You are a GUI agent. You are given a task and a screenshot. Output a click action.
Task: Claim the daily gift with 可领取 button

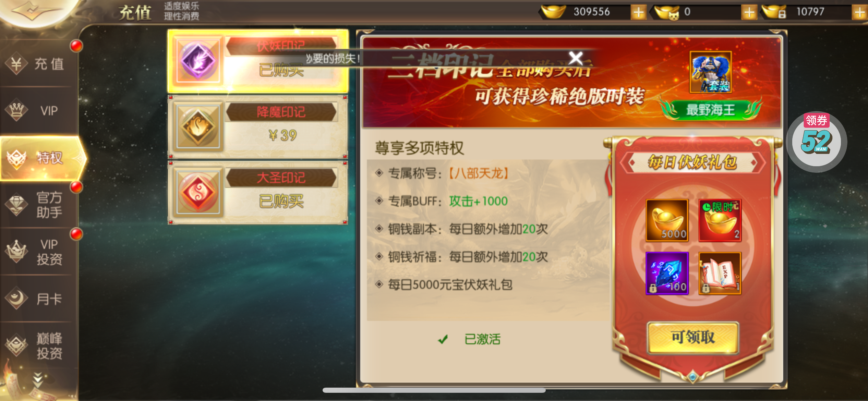point(693,337)
